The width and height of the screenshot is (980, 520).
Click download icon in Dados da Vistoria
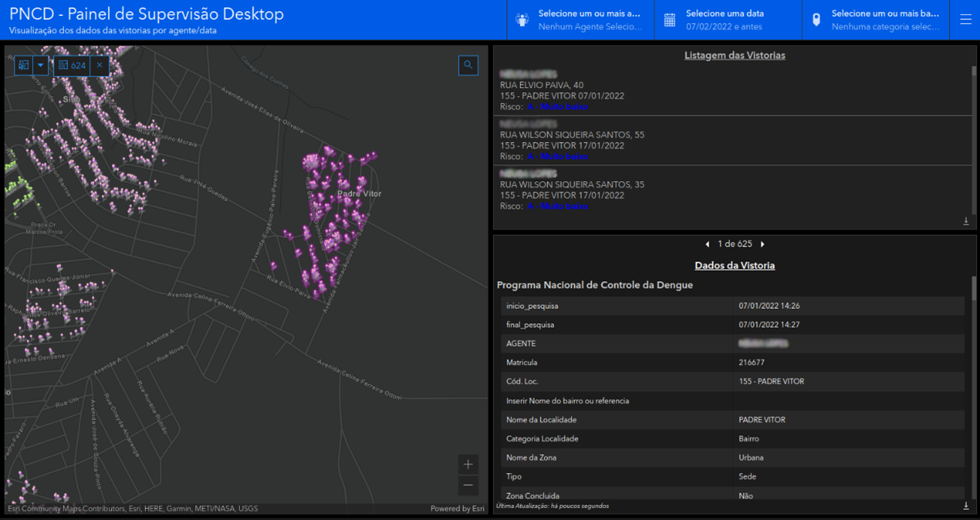point(966,506)
